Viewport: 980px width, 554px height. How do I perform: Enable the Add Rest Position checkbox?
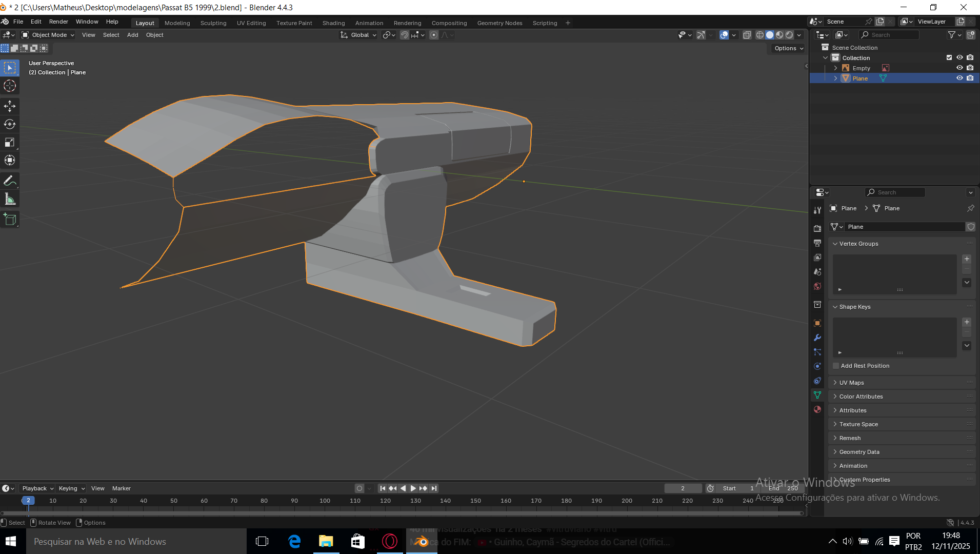pos(836,366)
